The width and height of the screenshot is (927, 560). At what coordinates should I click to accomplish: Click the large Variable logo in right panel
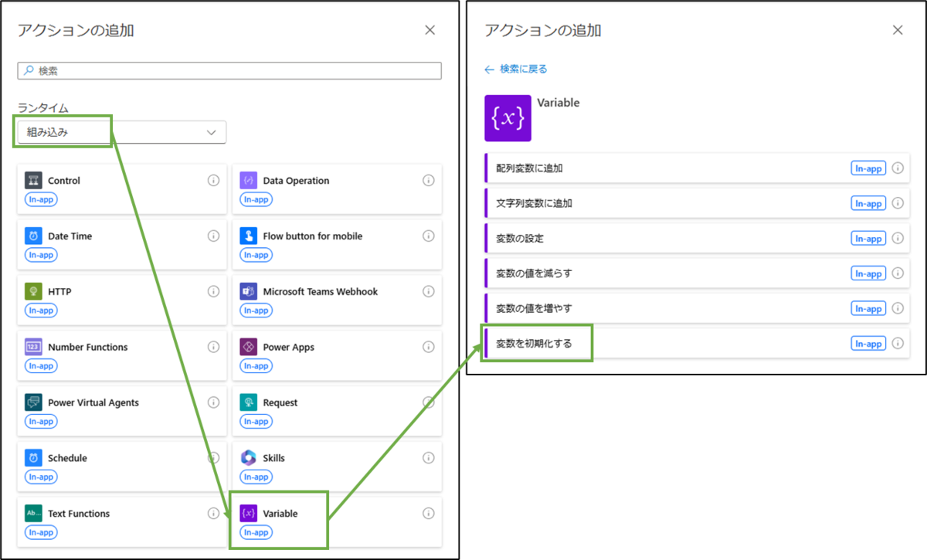coord(508,118)
